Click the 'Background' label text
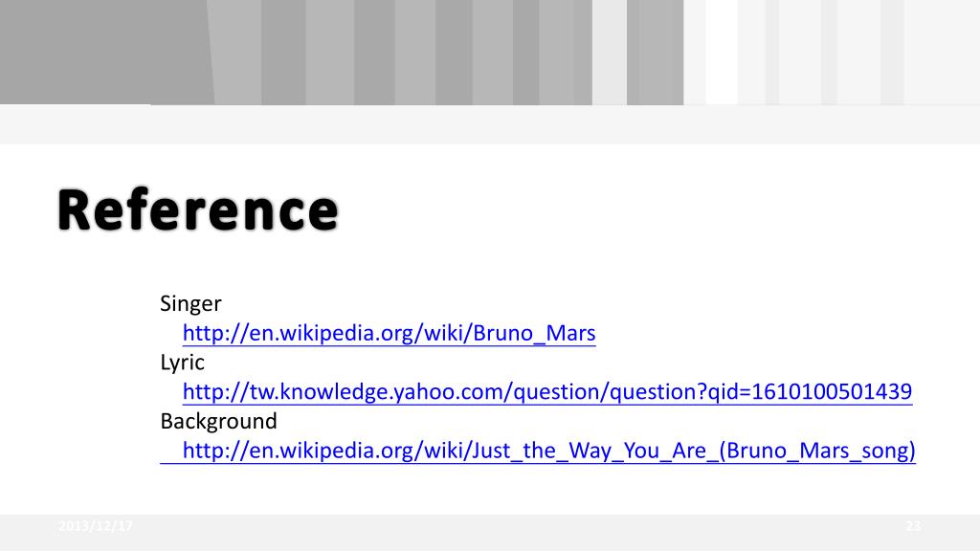The width and height of the screenshot is (980, 551). (x=218, y=421)
